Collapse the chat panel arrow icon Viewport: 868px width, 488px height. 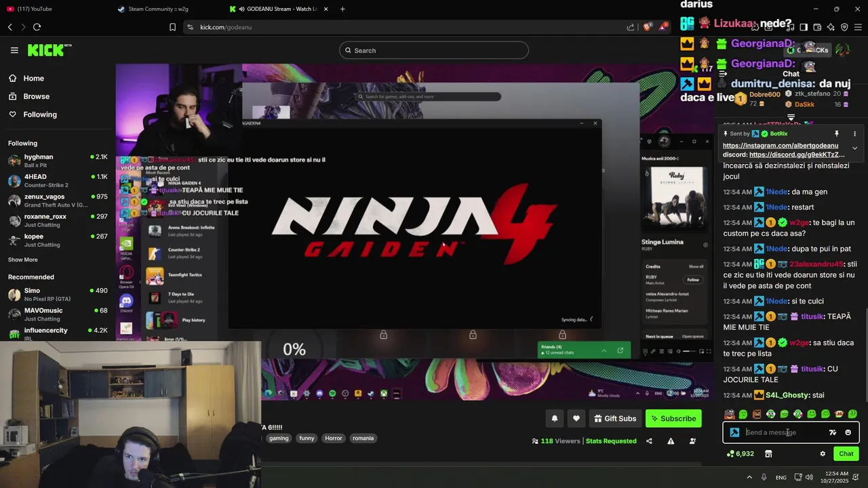click(x=724, y=74)
